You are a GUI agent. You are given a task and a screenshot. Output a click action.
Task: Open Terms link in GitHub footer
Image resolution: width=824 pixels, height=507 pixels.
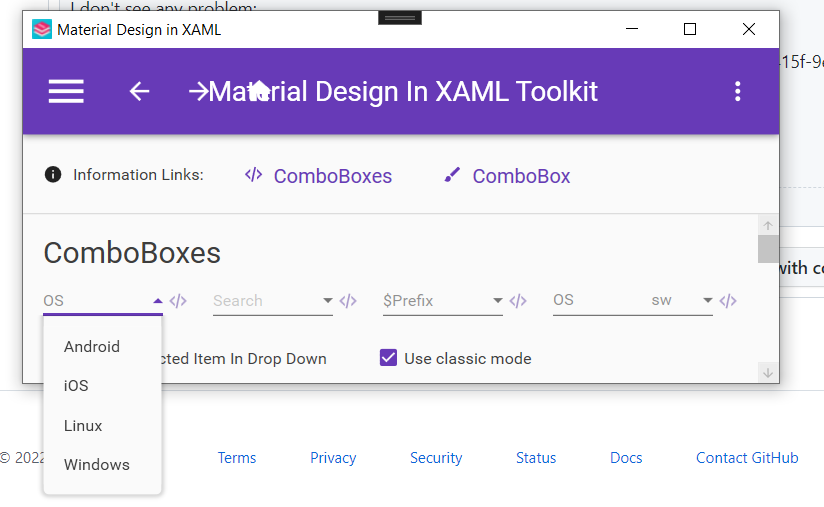tap(236, 458)
